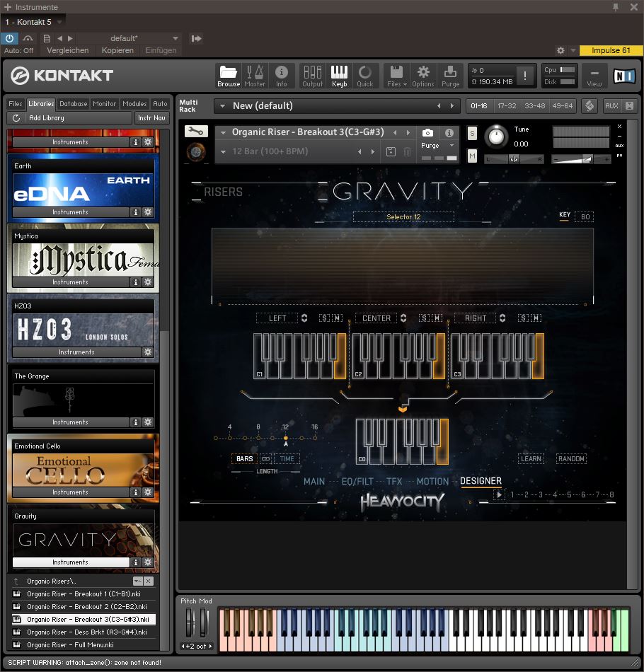
Task: Adjust the pan slider between L and R
Action: (x=514, y=159)
